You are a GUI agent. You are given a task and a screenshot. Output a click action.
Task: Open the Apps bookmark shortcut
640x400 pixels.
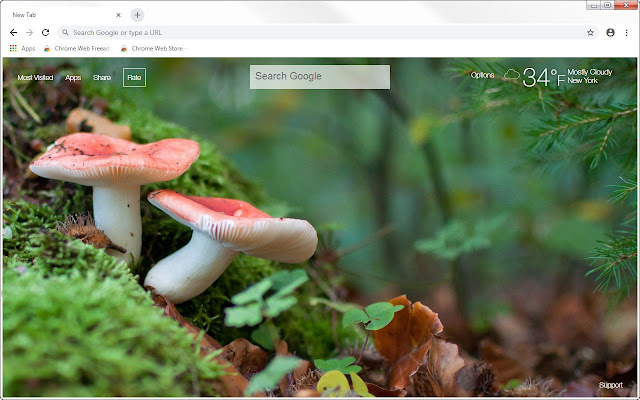tap(23, 49)
